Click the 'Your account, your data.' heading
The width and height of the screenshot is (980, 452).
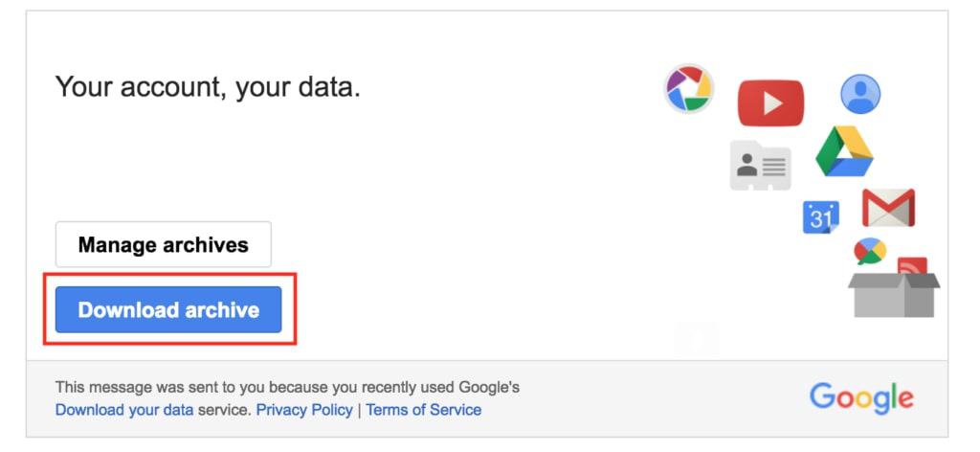pos(208,87)
